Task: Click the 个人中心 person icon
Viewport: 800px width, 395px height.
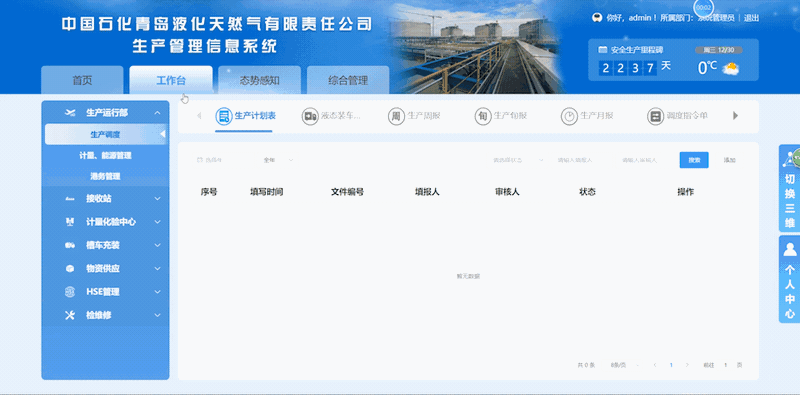Action: point(790,249)
